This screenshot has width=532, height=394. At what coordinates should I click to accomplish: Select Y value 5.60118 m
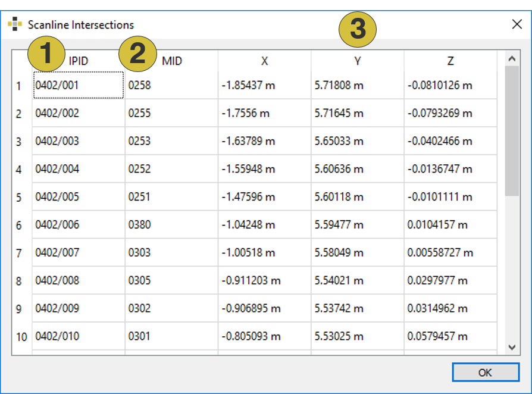point(357,197)
